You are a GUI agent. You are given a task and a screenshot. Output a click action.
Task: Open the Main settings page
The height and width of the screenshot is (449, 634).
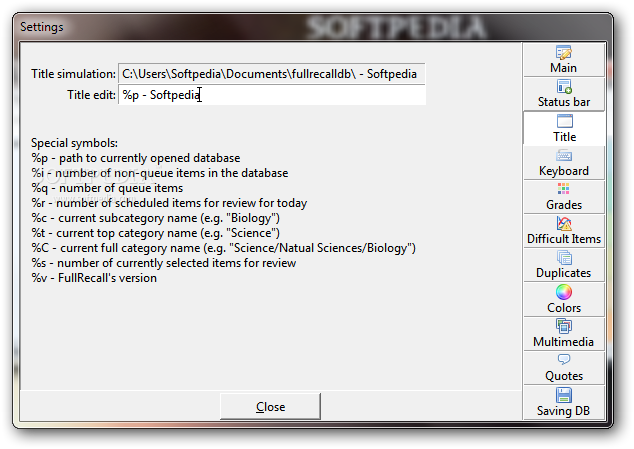[564, 59]
